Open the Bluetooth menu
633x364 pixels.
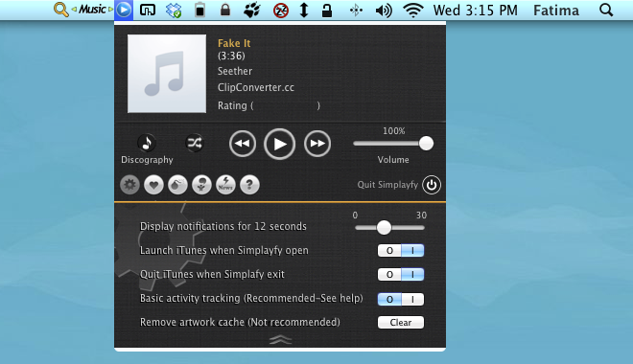click(x=356, y=11)
